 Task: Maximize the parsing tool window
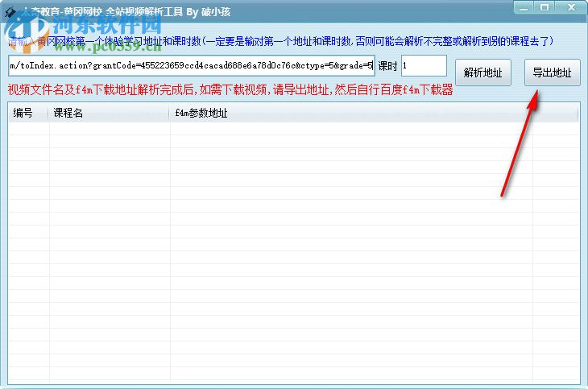pyautogui.click(x=545, y=7)
